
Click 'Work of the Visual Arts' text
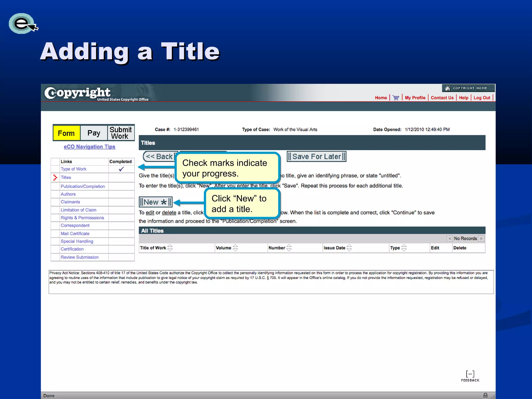pyautogui.click(x=295, y=130)
